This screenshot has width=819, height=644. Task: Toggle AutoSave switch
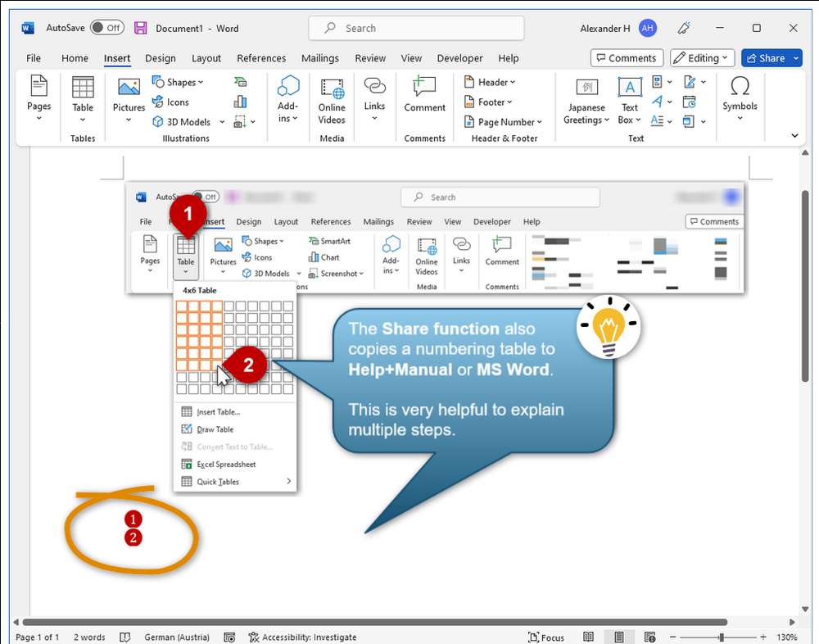coord(107,28)
